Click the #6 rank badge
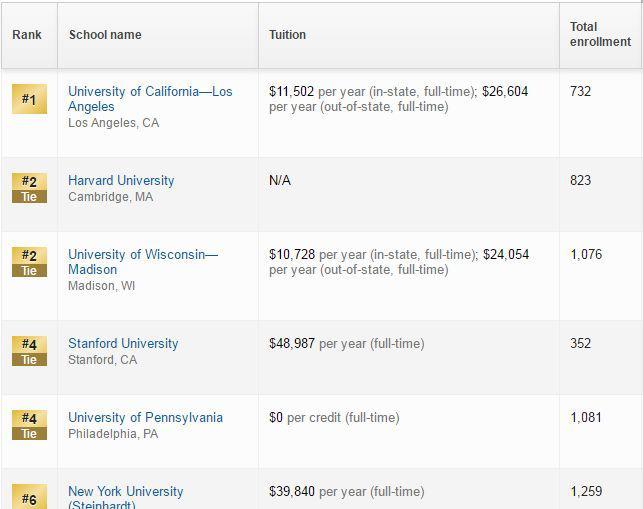Viewport: 643px width, 509px height. 29,496
